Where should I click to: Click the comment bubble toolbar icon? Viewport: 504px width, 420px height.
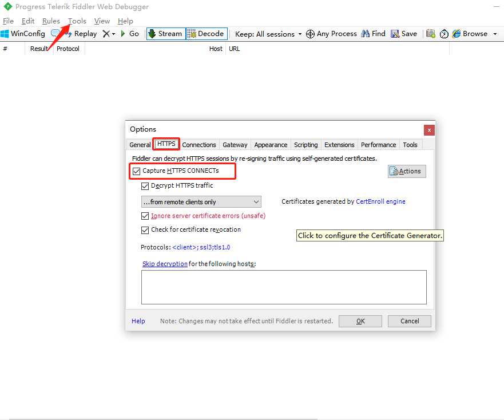point(55,33)
